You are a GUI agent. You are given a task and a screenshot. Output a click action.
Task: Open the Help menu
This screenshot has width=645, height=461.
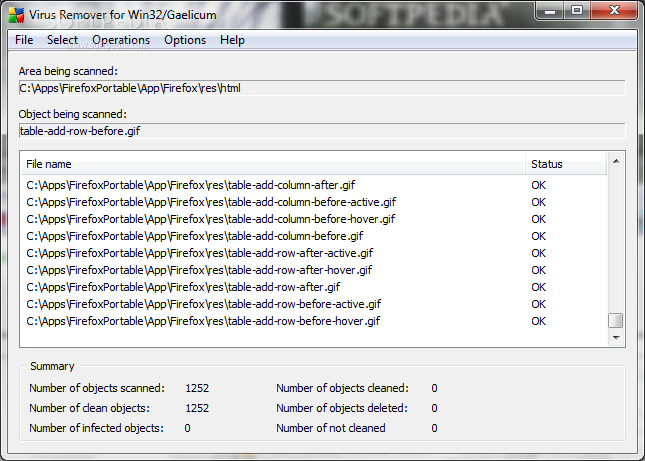pyautogui.click(x=232, y=40)
